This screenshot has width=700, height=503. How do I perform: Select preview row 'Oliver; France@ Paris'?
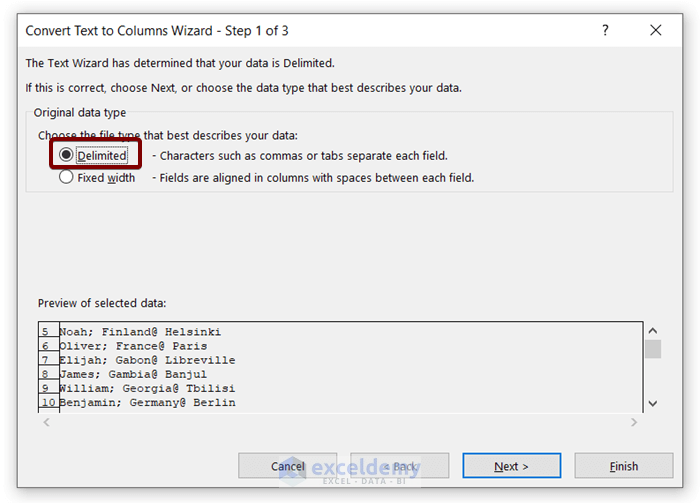click(133, 346)
